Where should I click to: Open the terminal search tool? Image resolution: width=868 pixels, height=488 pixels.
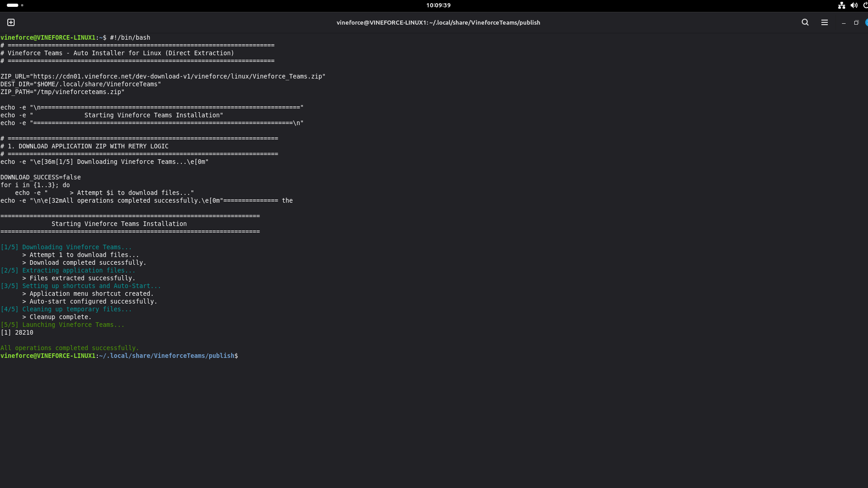(x=805, y=22)
